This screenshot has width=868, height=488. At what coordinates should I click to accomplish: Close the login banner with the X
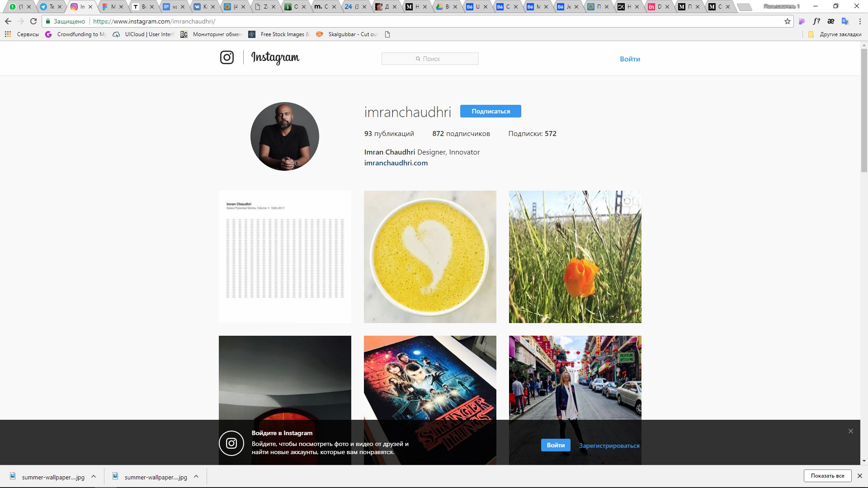pos(851,431)
